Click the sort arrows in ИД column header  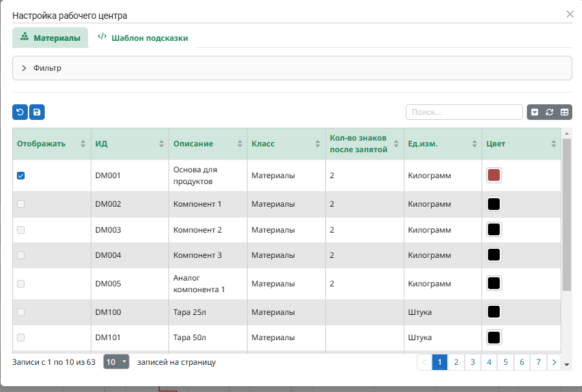pyautogui.click(x=161, y=144)
